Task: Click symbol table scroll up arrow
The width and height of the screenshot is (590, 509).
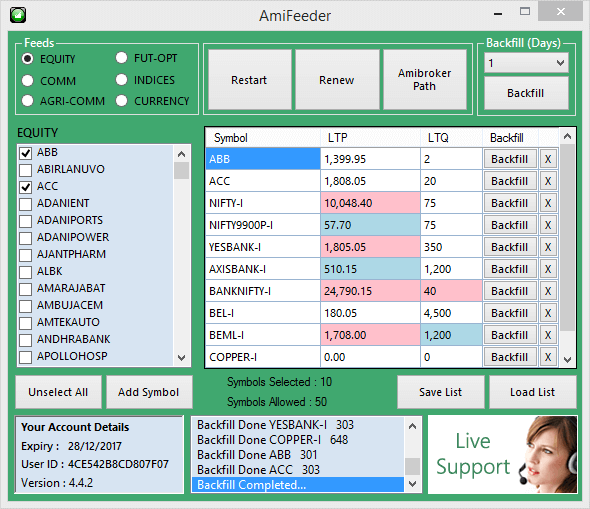Action: pyautogui.click(x=567, y=136)
